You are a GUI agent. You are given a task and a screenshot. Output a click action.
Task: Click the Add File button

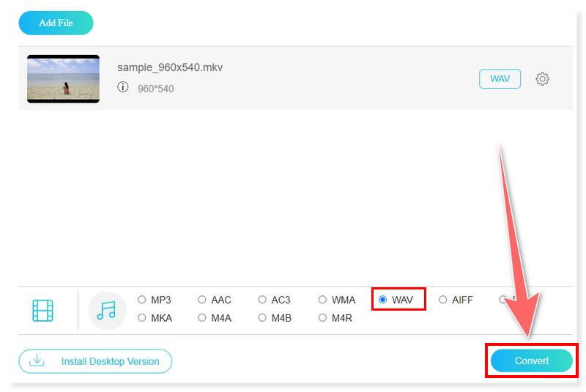tap(56, 23)
